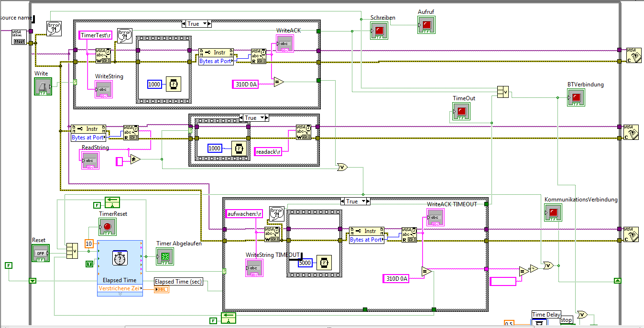Viewport: 644px width, 328px height.
Task: Select the readack\r string constant
Action: click(x=268, y=151)
